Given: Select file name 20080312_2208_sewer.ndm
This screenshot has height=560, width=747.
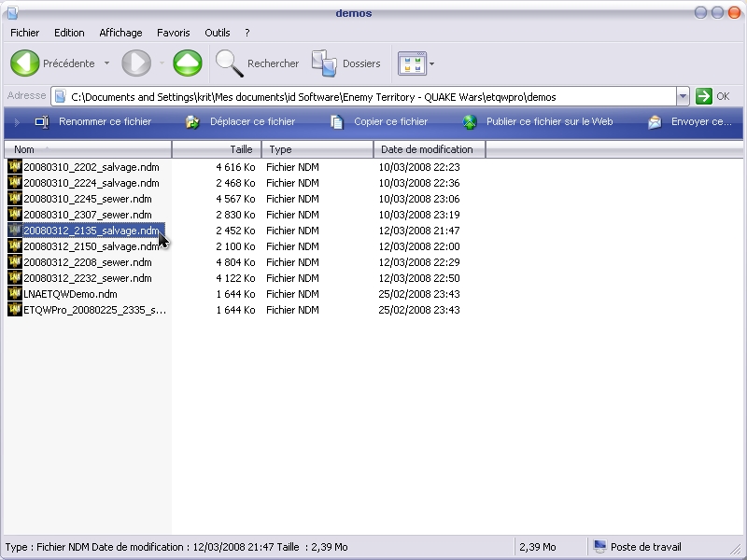Looking at the screenshot, I should [x=88, y=262].
